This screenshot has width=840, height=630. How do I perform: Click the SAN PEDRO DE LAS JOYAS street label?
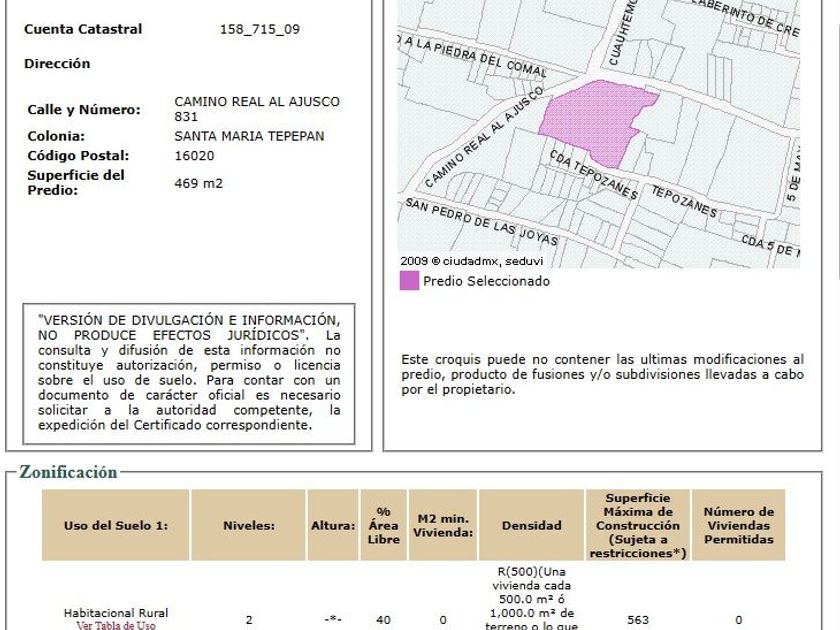coord(481,221)
